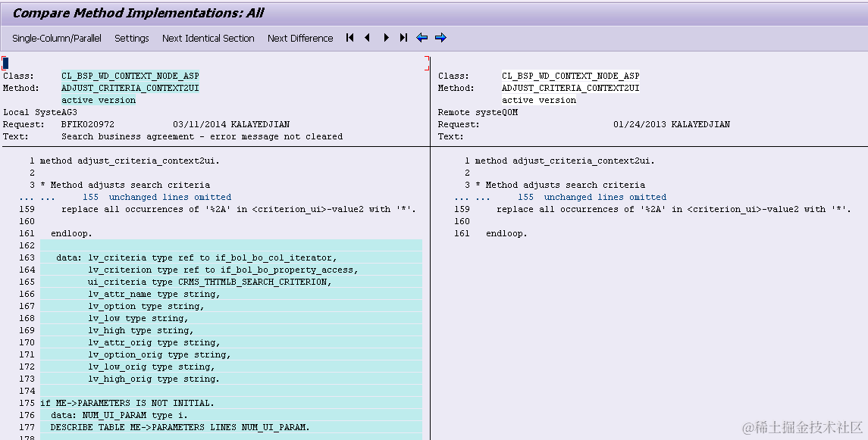
Task: Open the Settings option in the toolbar
Action: pyautogui.click(x=131, y=38)
